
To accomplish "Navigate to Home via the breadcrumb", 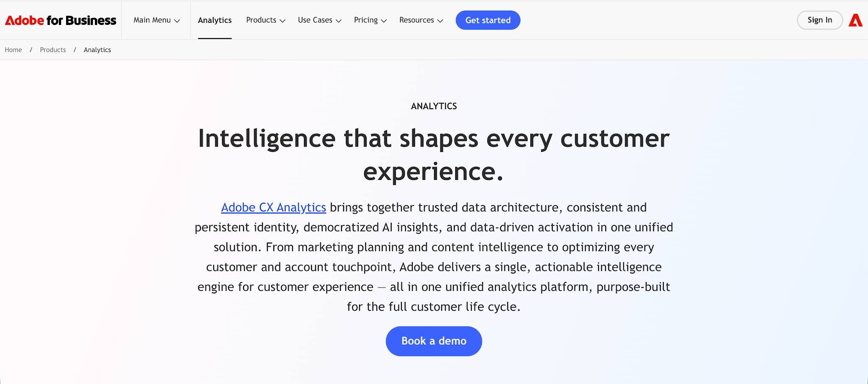I will pyautogui.click(x=13, y=50).
